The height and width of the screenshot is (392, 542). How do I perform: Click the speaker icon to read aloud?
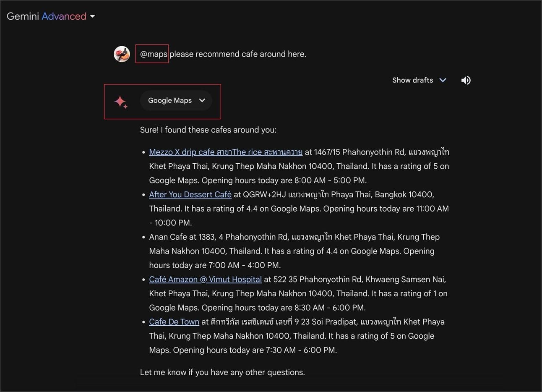[x=466, y=80]
